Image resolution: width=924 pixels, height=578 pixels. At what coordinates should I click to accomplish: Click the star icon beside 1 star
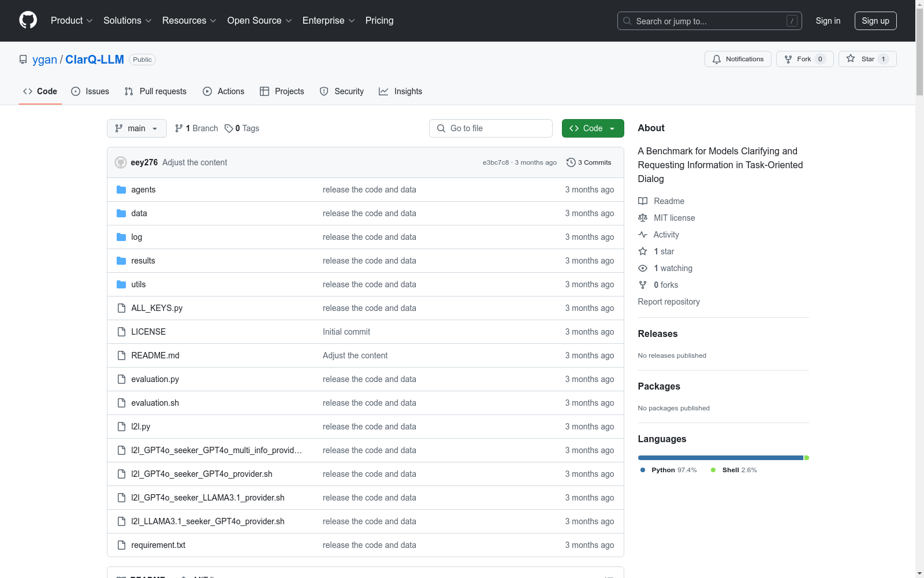tap(643, 251)
